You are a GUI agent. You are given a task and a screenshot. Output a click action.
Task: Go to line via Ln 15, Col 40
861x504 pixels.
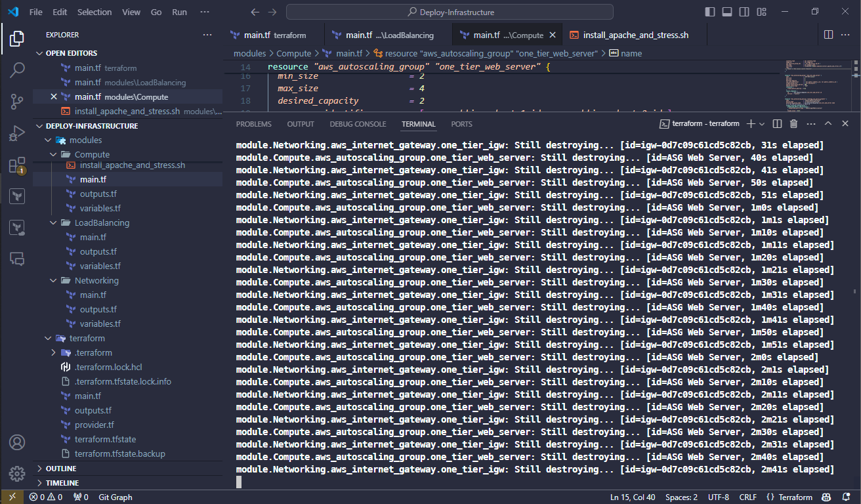pos(633,497)
